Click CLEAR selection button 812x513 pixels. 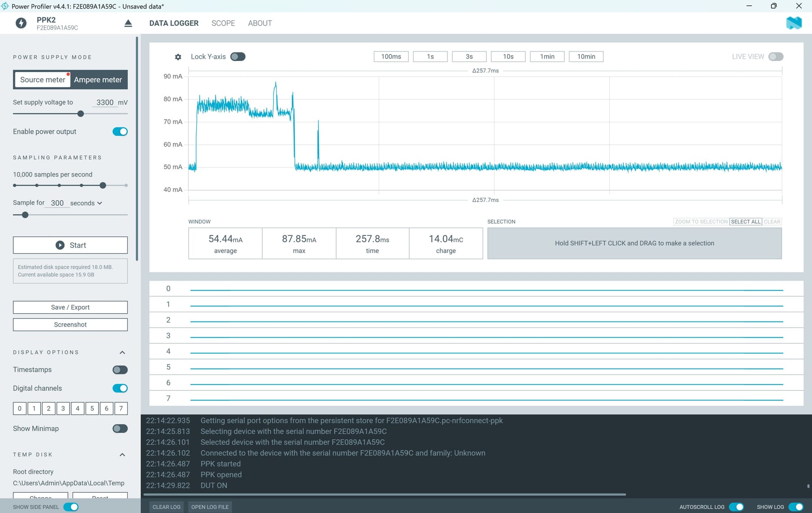(x=772, y=222)
